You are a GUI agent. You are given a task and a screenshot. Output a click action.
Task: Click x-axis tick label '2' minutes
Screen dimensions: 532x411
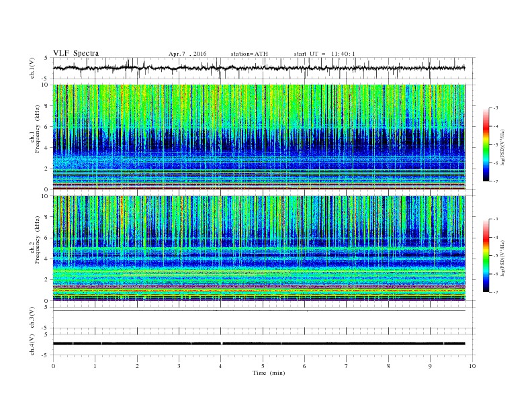point(137,366)
